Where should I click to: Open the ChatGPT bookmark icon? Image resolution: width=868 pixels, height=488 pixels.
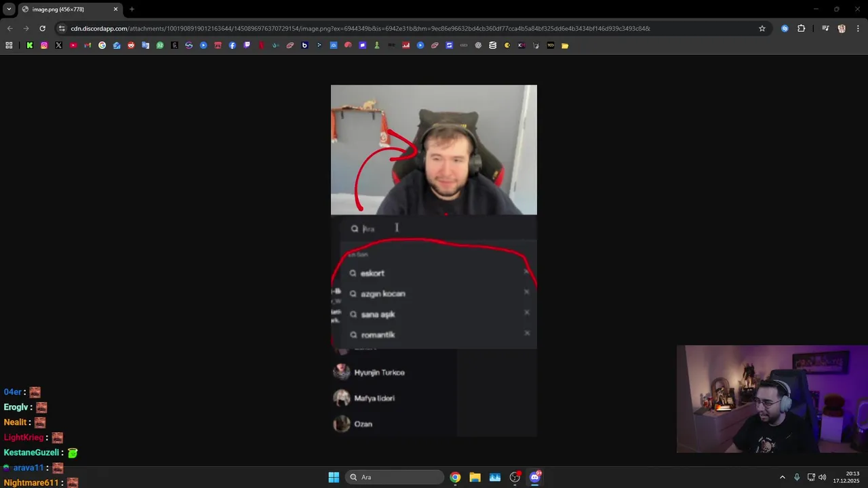click(478, 45)
